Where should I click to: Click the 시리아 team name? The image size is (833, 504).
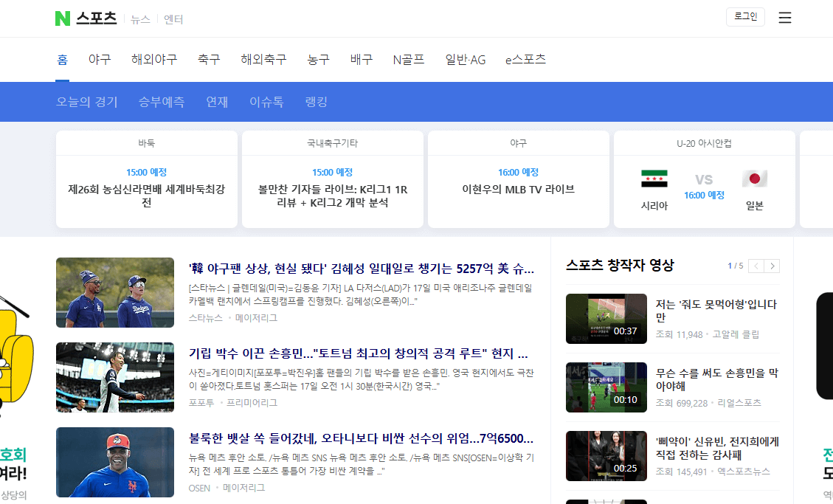pos(654,206)
